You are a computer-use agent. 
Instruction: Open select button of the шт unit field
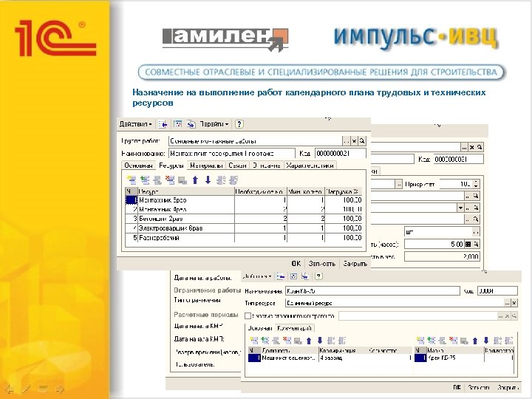[476, 233]
